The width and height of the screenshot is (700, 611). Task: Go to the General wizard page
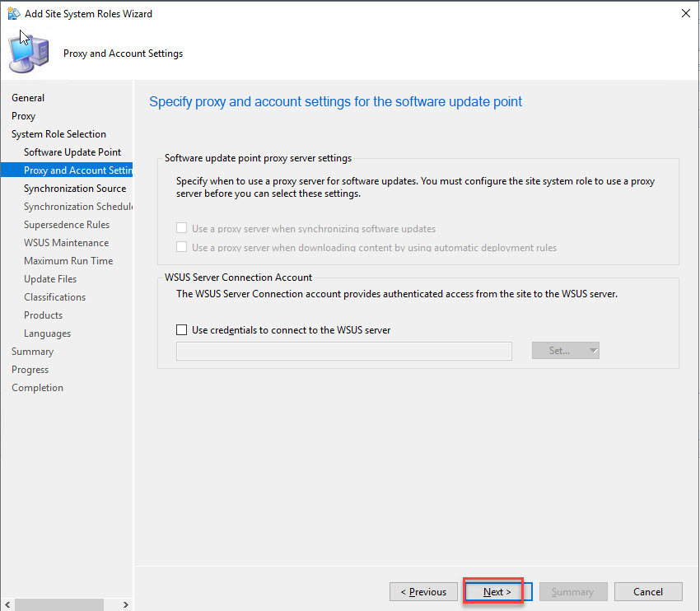28,98
